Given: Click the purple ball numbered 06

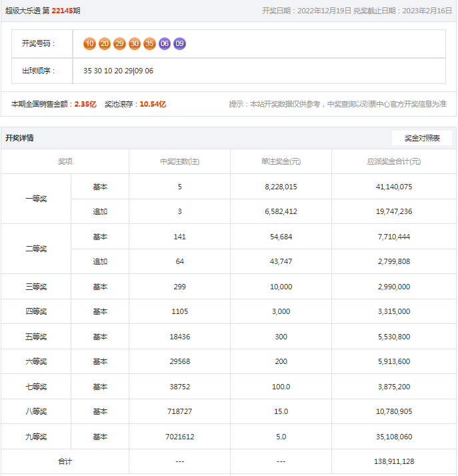Looking at the screenshot, I should pyautogui.click(x=165, y=44).
